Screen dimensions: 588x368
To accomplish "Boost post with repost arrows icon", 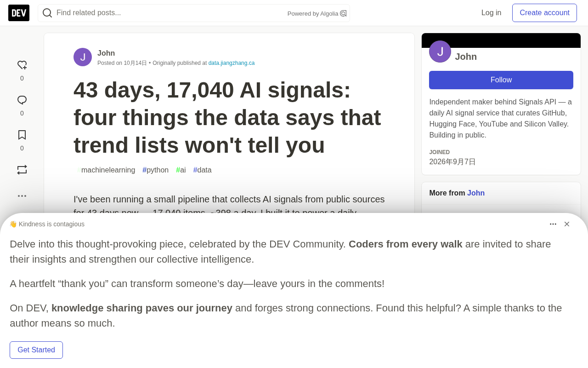I will point(22,170).
